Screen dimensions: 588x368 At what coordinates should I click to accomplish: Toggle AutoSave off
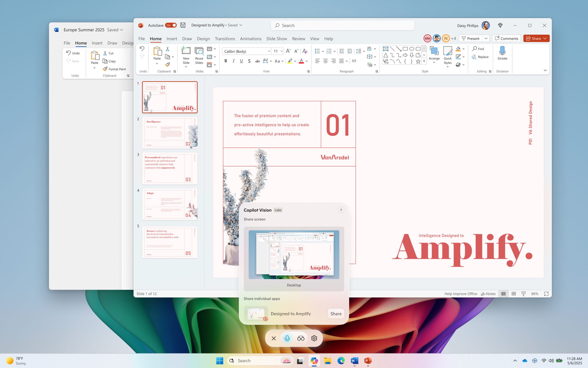pos(171,25)
